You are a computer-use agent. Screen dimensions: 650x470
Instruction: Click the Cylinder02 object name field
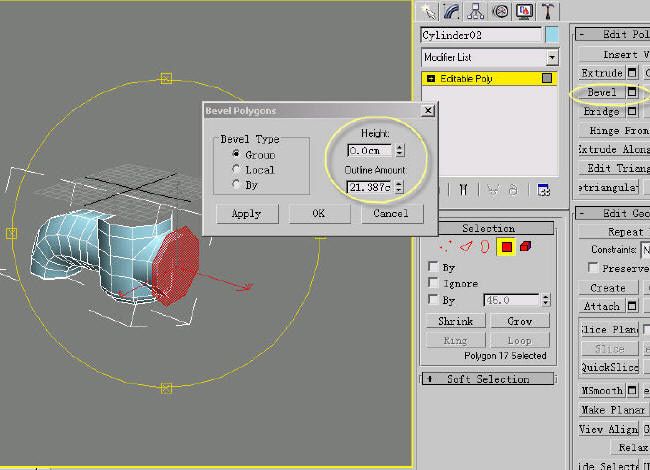(481, 35)
